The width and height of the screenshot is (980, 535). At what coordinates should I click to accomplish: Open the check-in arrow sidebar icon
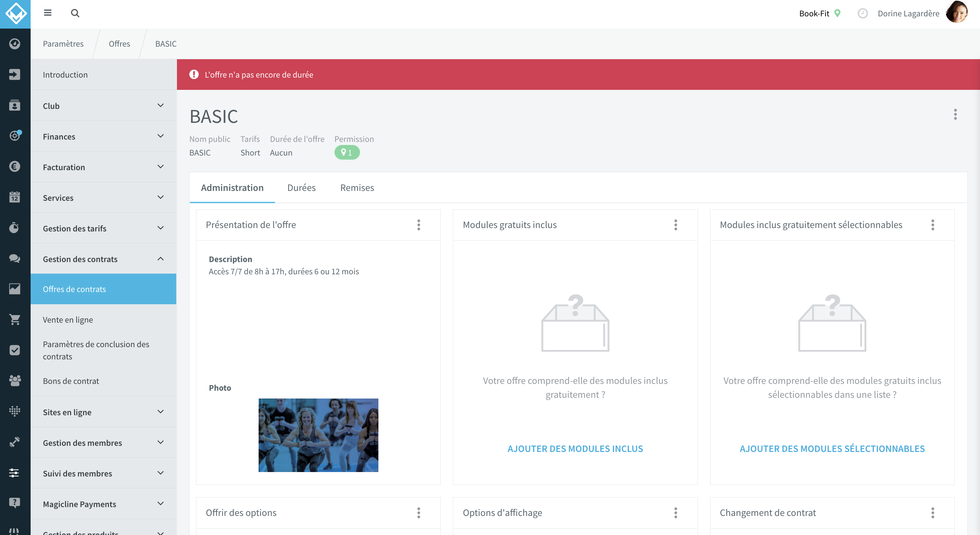coord(14,75)
